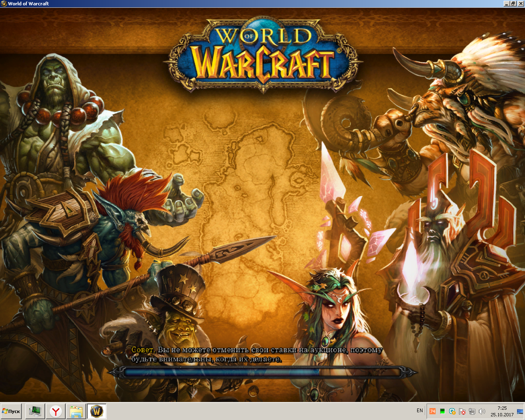Open Windows Explorer folder icon in taskbar

tap(76, 411)
